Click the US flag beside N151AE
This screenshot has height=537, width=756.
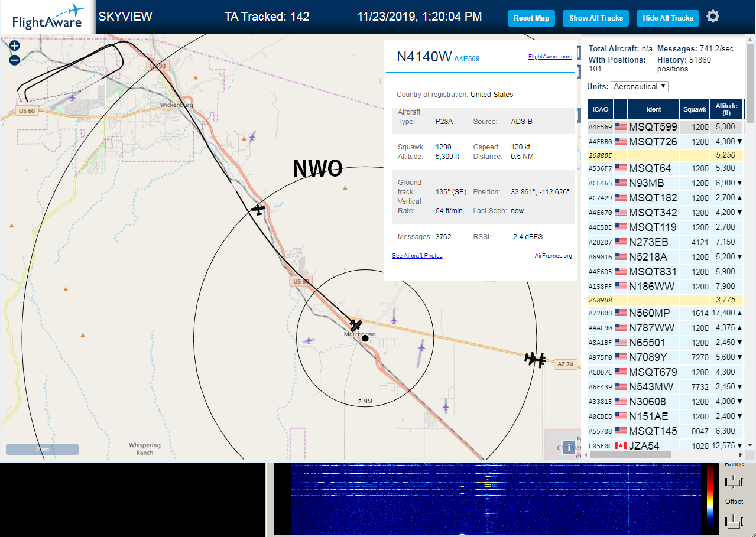click(621, 416)
